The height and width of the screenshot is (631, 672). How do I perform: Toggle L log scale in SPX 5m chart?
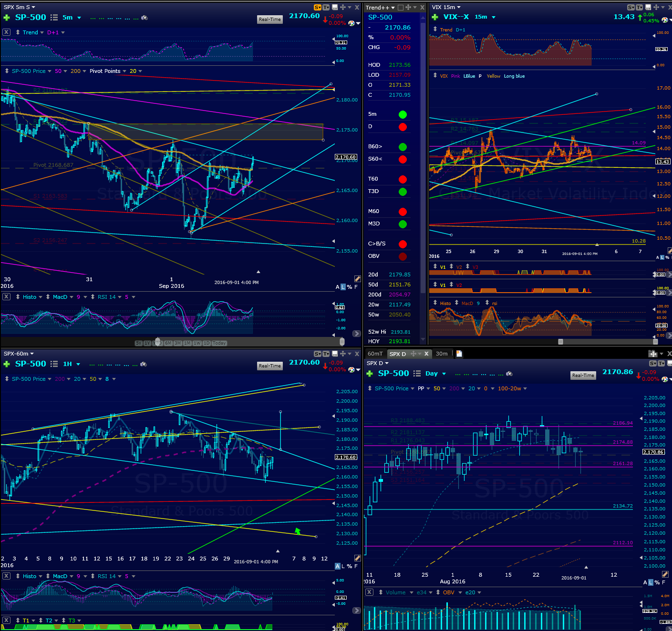pos(343,287)
